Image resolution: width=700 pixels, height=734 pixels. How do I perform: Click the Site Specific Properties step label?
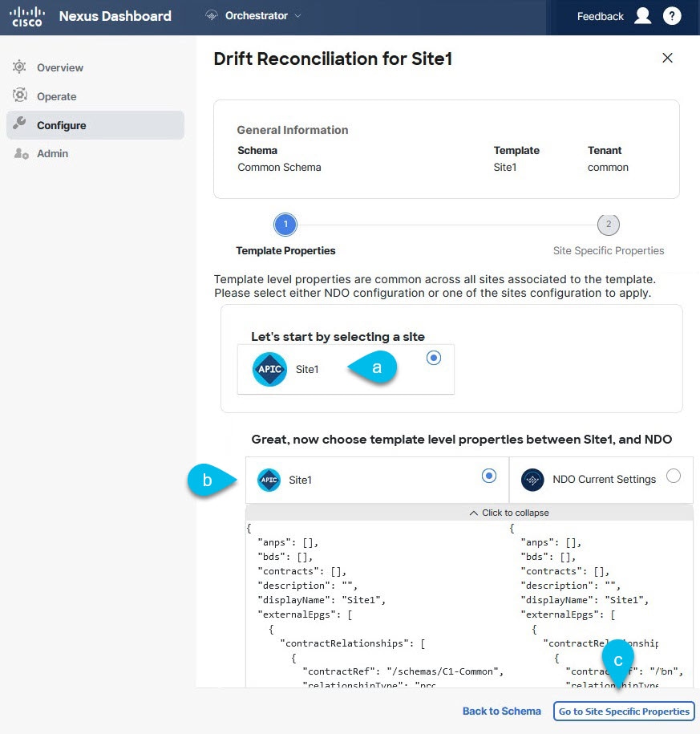(609, 251)
